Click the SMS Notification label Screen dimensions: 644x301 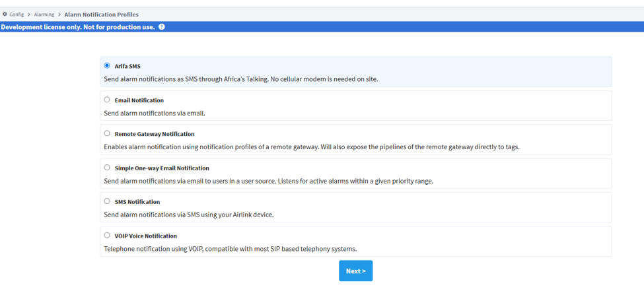[x=137, y=202]
